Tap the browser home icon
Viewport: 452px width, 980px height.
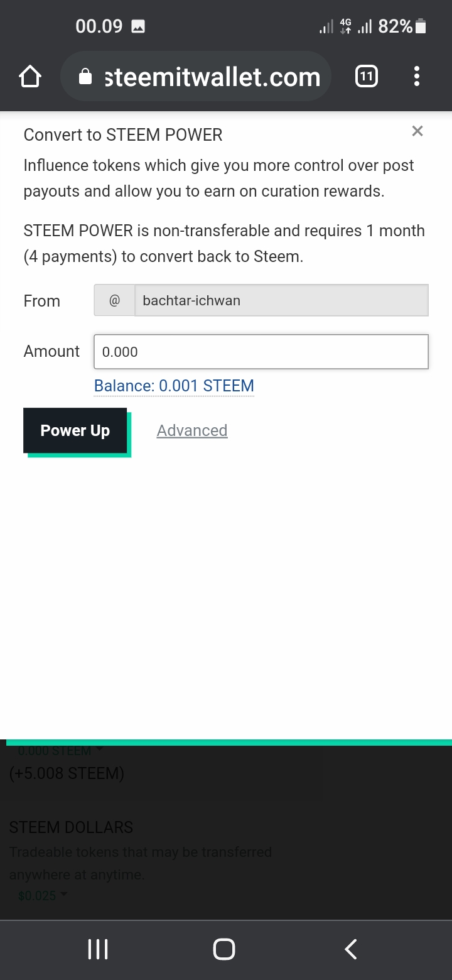click(x=30, y=77)
